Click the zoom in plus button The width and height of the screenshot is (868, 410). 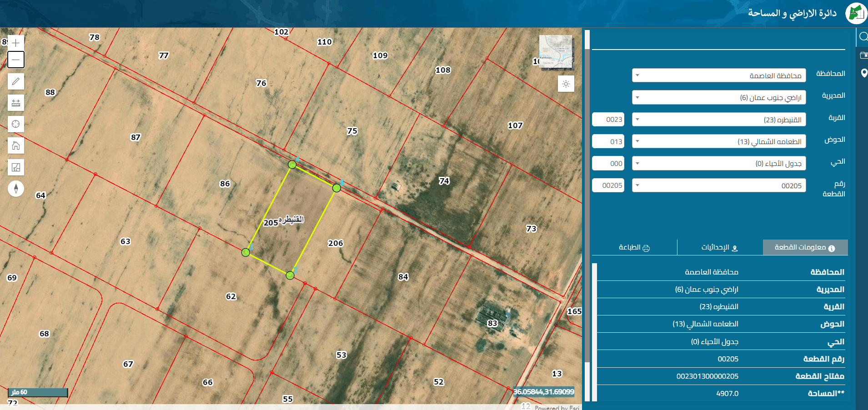(x=16, y=43)
